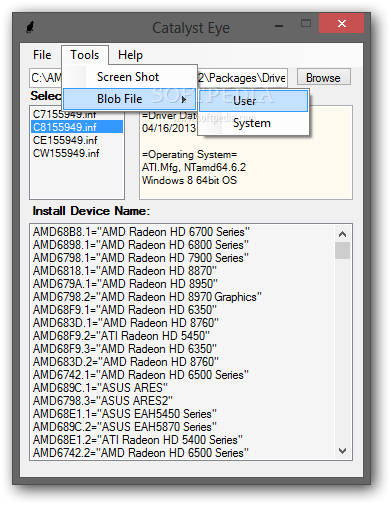The height and width of the screenshot is (505, 391).
Task: Select the Blob File submenu entry
Action: pos(129,99)
